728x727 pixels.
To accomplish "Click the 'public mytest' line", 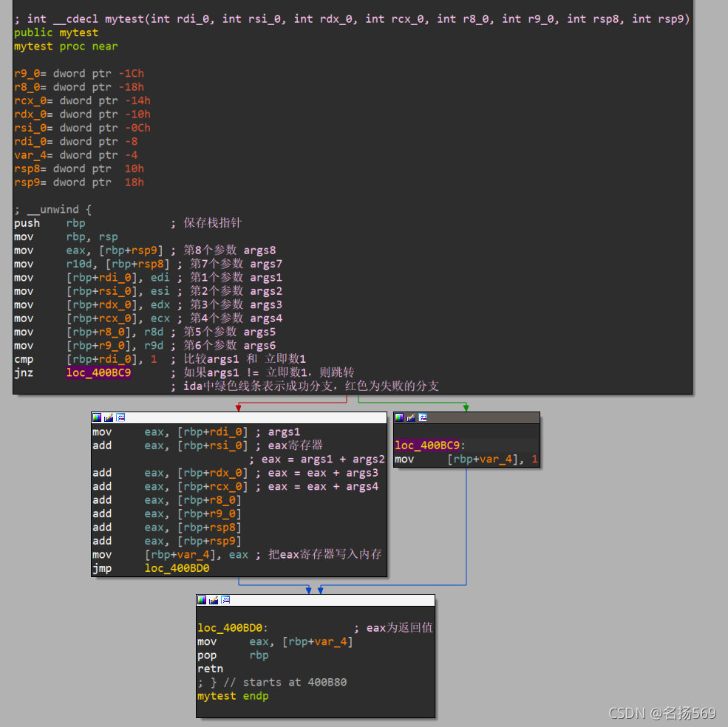I will tap(56, 33).
